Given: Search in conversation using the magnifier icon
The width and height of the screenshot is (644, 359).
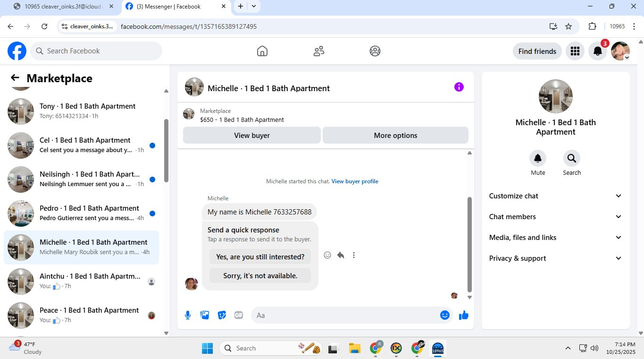Looking at the screenshot, I should (572, 158).
